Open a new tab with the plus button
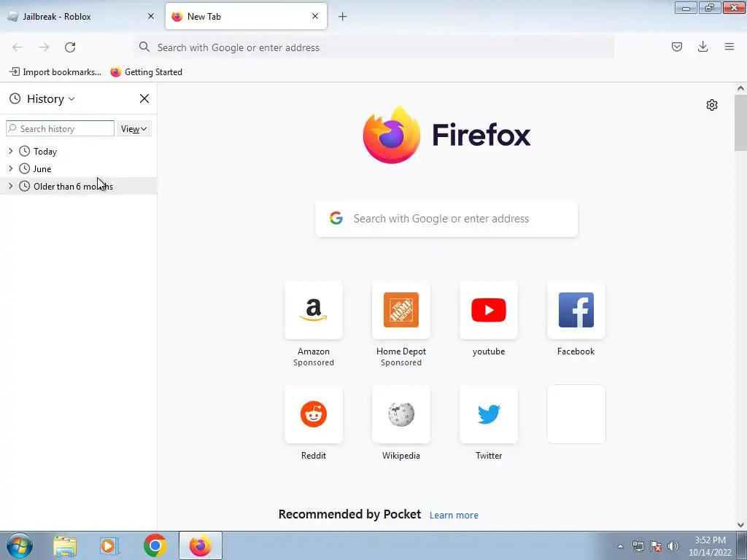This screenshot has height=560, width=747. coord(343,17)
